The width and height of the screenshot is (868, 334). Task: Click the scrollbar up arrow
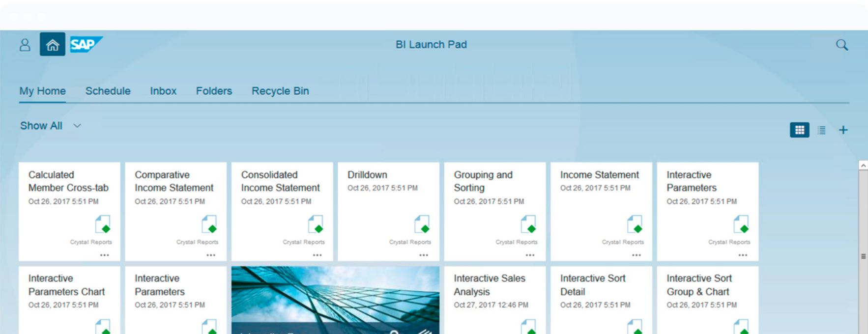click(x=863, y=166)
